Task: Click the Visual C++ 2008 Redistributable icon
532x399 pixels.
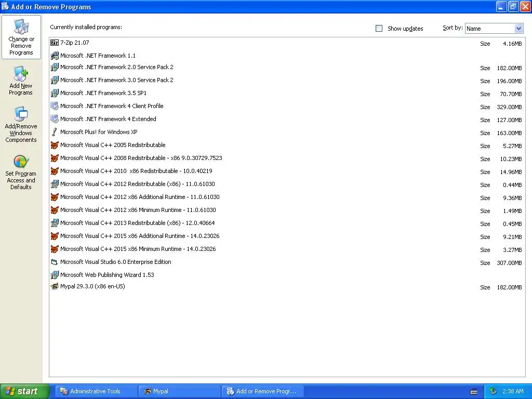Action: [x=54, y=158]
